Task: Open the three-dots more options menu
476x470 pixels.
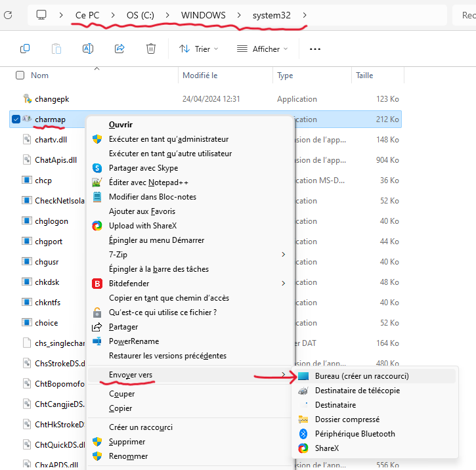Action: 315,49
